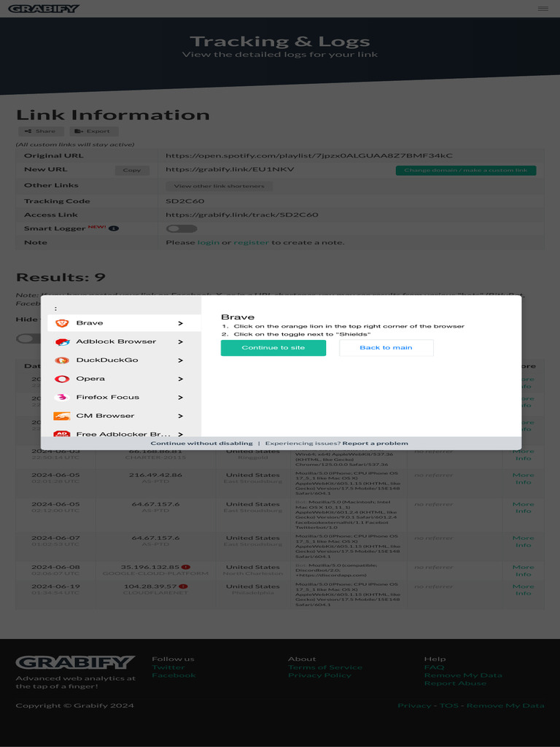The width and height of the screenshot is (560, 747).
Task: Toggle the Smart Logger switch
Action: tap(182, 228)
